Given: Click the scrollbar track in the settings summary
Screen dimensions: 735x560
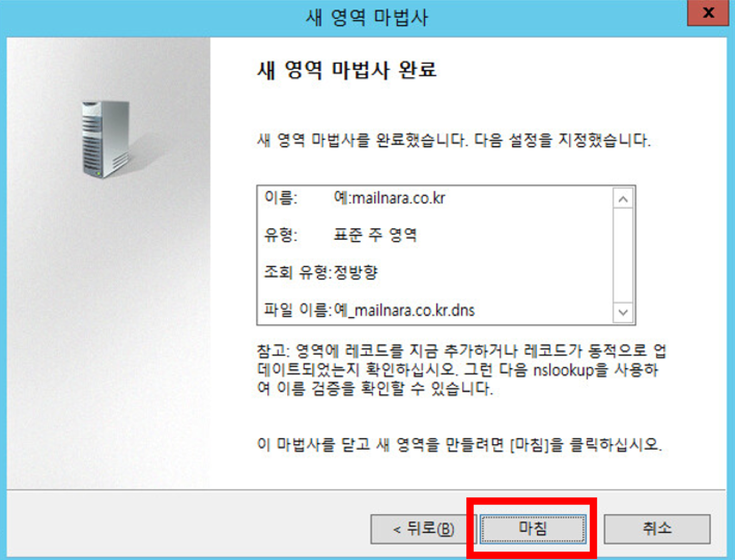Looking at the screenshot, I should [x=623, y=256].
